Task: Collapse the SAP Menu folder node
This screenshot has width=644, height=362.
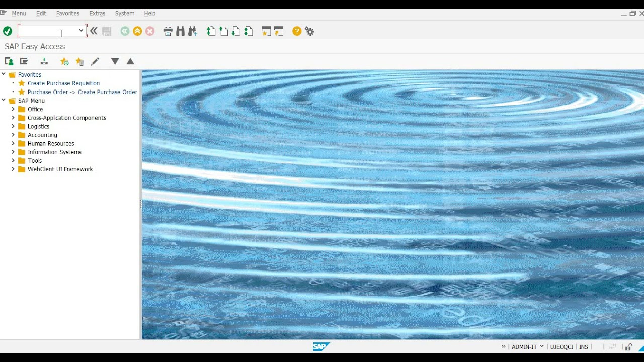Action: [x=4, y=100]
